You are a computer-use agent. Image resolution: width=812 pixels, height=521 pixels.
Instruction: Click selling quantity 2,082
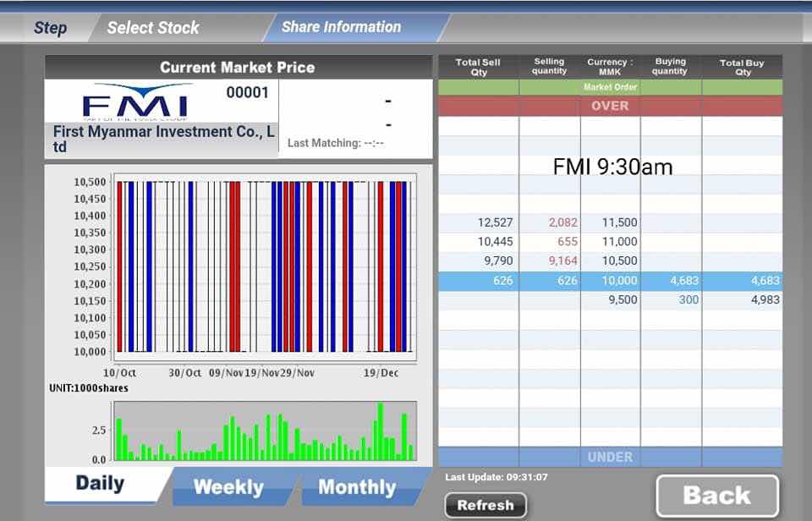[x=563, y=222]
